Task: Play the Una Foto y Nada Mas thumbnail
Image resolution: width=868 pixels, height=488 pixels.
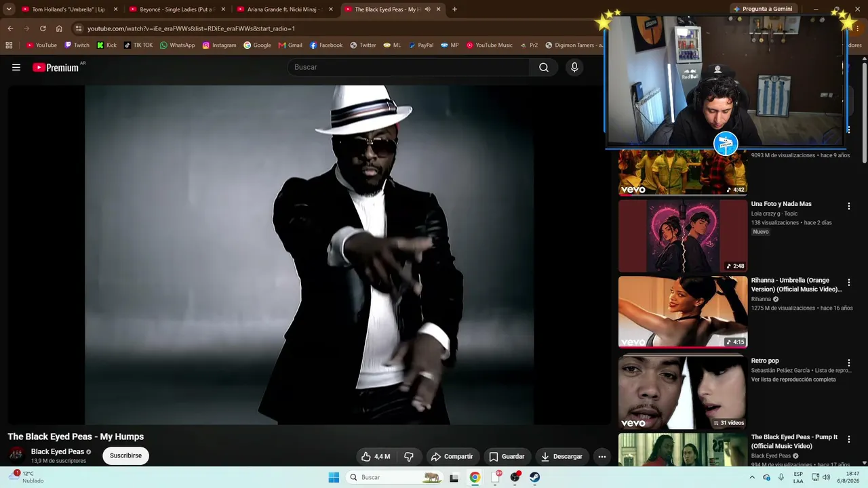Action: pos(683,236)
